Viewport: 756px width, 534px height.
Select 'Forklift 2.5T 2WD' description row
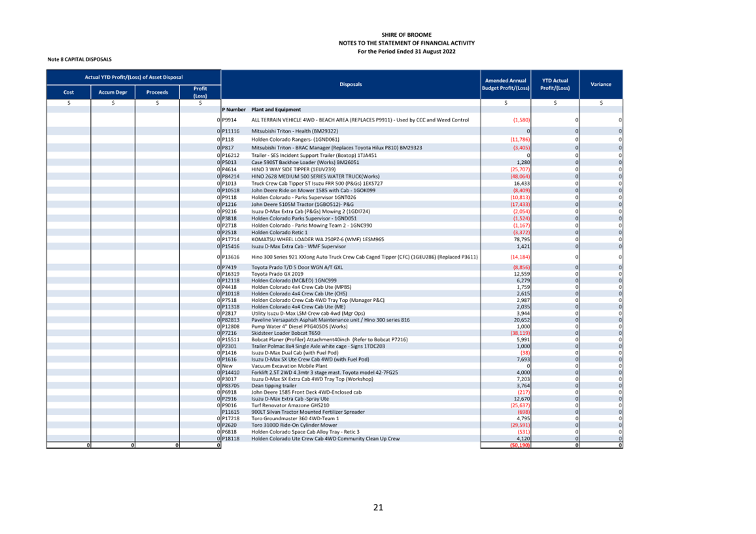click(x=324, y=373)
